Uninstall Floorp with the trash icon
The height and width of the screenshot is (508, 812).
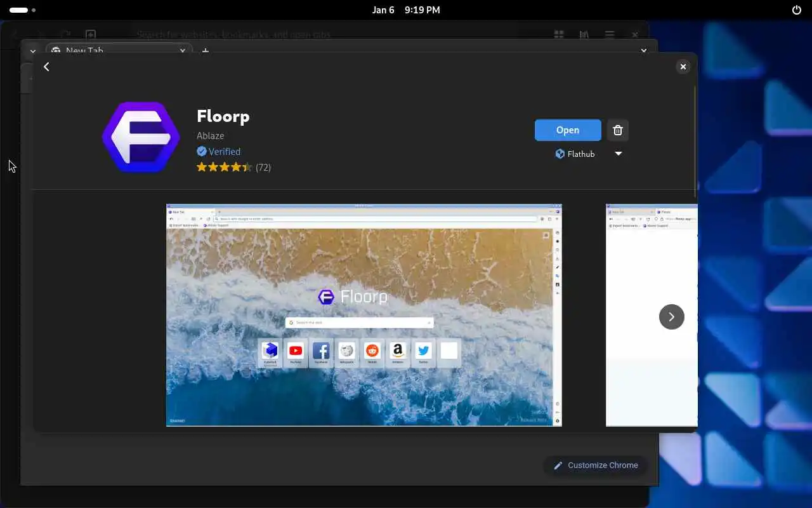tap(618, 130)
